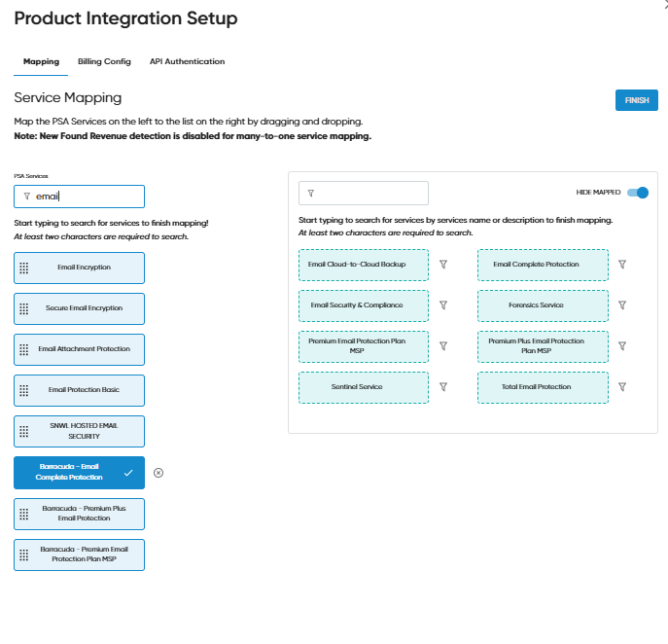The image size is (668, 644).
Task: Select Barracuda - Premium Plus Email Protection card
Action: (79, 515)
